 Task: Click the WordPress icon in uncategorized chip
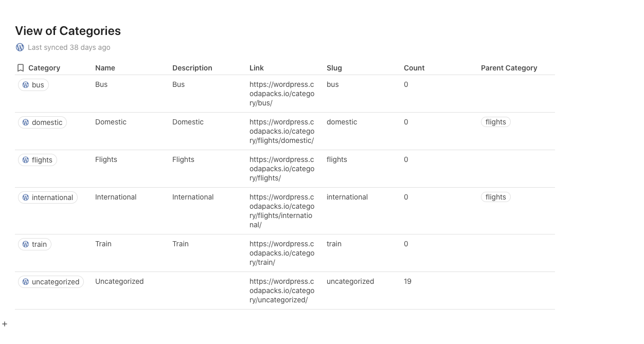[26, 282]
